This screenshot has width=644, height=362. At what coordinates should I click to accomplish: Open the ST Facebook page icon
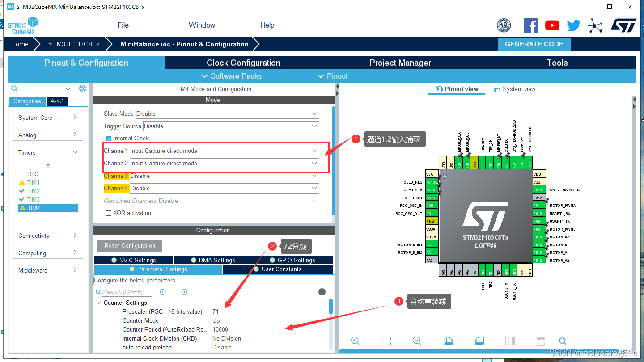click(x=530, y=25)
